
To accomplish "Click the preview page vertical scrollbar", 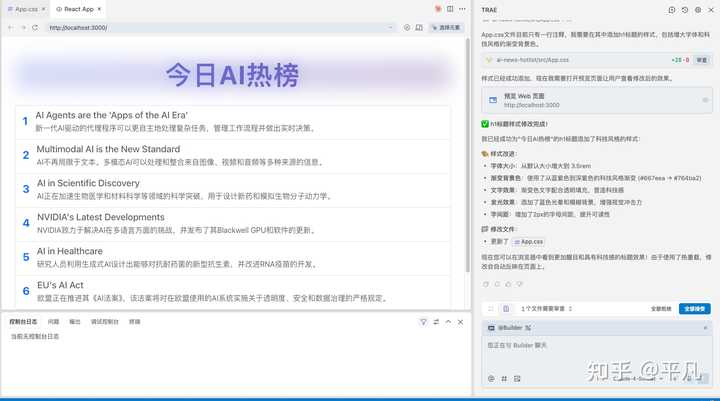I will point(467,156).
